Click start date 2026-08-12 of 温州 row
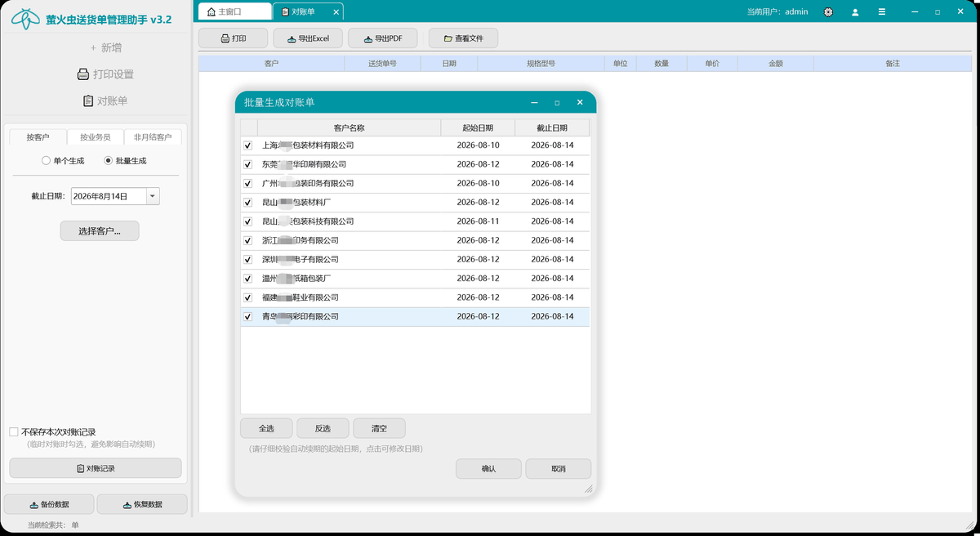Image resolution: width=980 pixels, height=536 pixels. coord(478,279)
